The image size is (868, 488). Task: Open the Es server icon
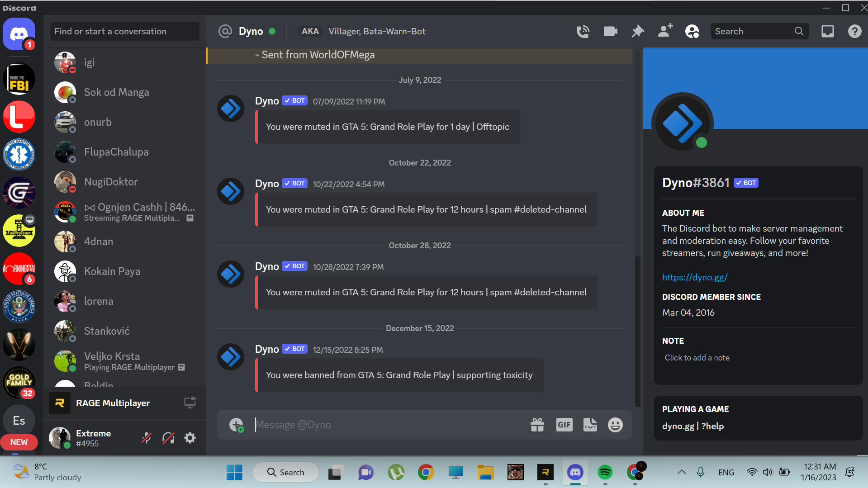[19, 421]
